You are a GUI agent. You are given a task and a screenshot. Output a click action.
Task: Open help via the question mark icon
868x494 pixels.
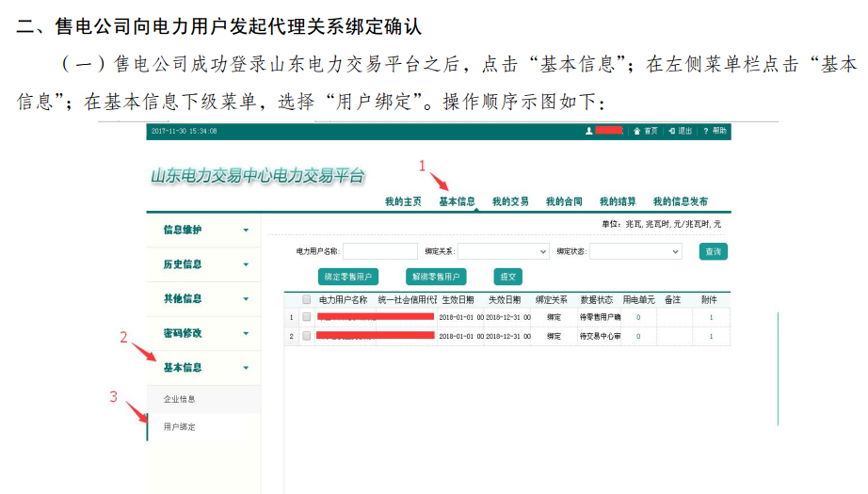[705, 131]
